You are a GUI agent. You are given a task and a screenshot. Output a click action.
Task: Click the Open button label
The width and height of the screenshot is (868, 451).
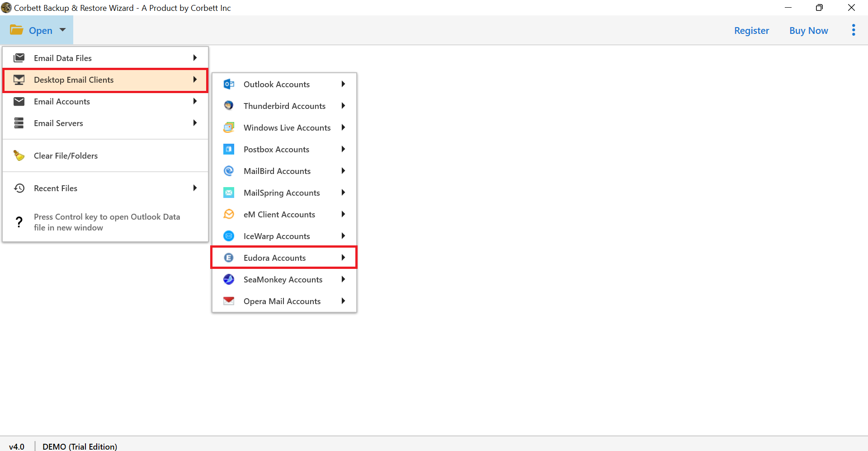pos(41,31)
